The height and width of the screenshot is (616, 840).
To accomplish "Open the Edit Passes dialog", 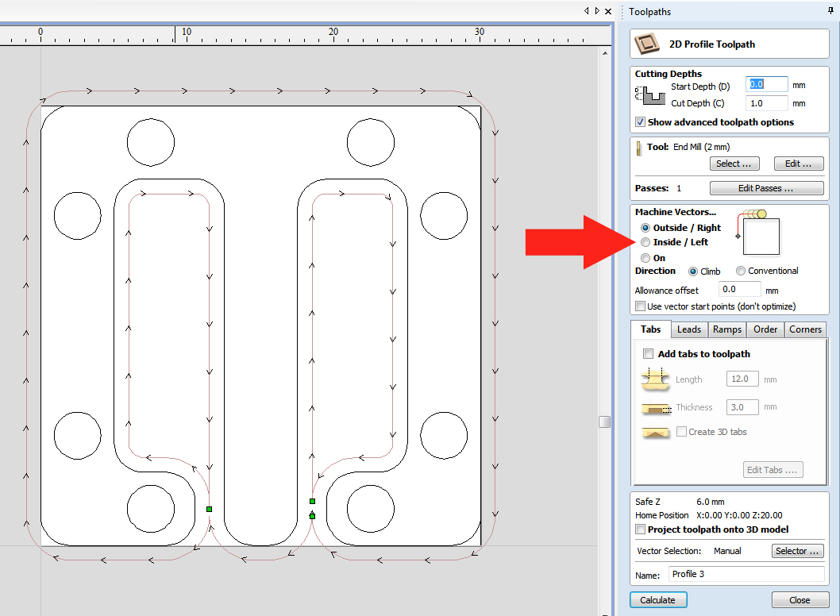I will point(766,189).
